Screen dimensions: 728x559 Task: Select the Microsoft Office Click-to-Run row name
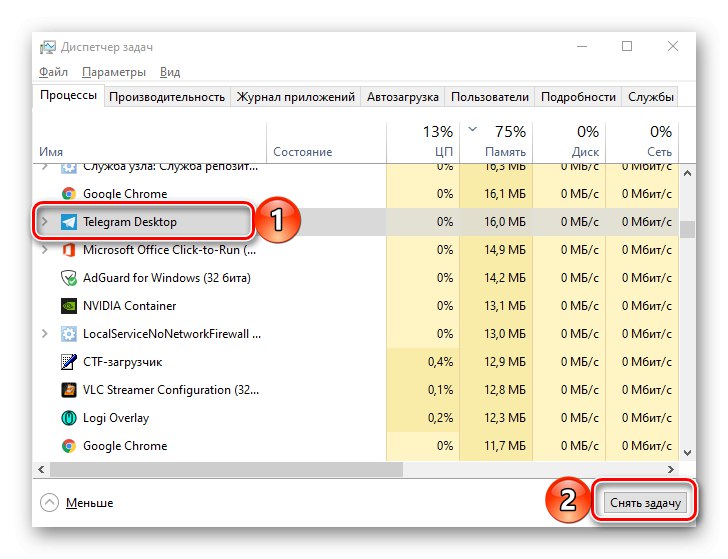(x=169, y=250)
